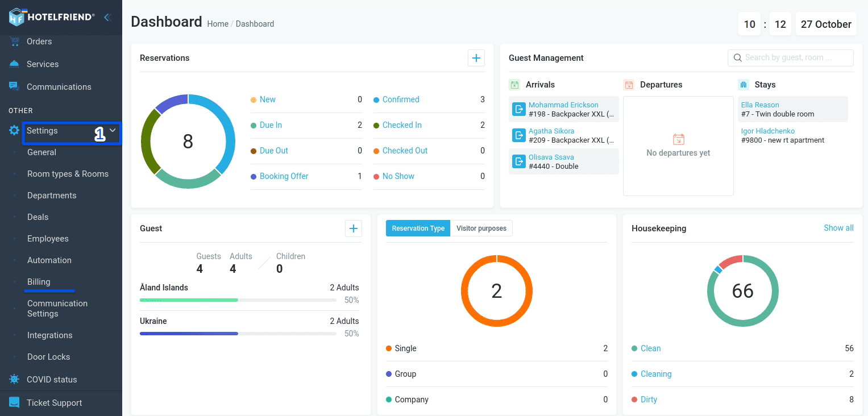Image resolution: width=868 pixels, height=416 pixels.
Task: Click the COVID status virus icon
Action: [x=14, y=379]
